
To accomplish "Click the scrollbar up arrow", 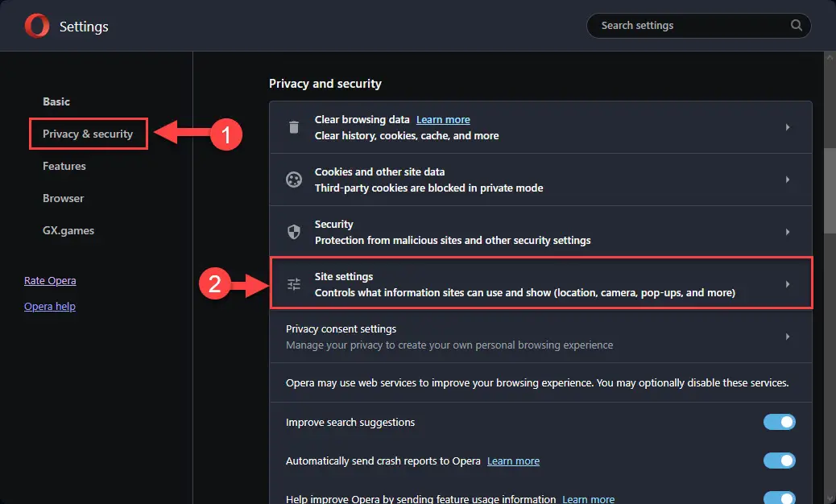I will [x=830, y=57].
